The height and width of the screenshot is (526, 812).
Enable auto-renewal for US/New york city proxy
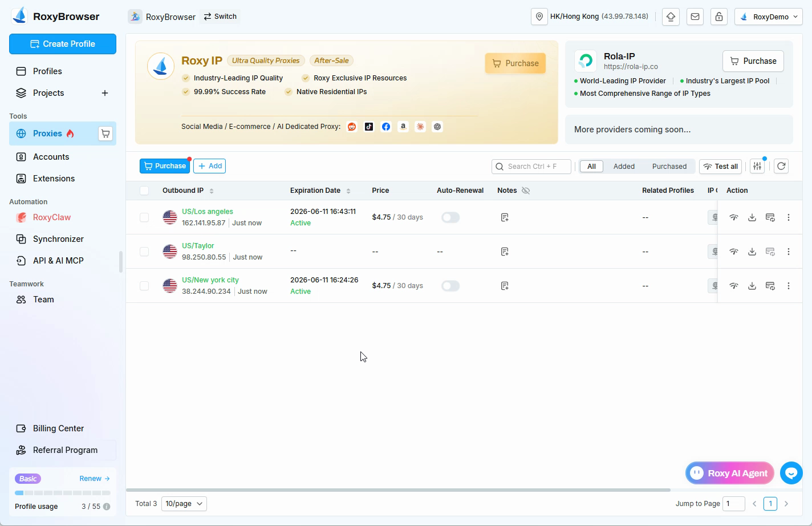(x=450, y=286)
